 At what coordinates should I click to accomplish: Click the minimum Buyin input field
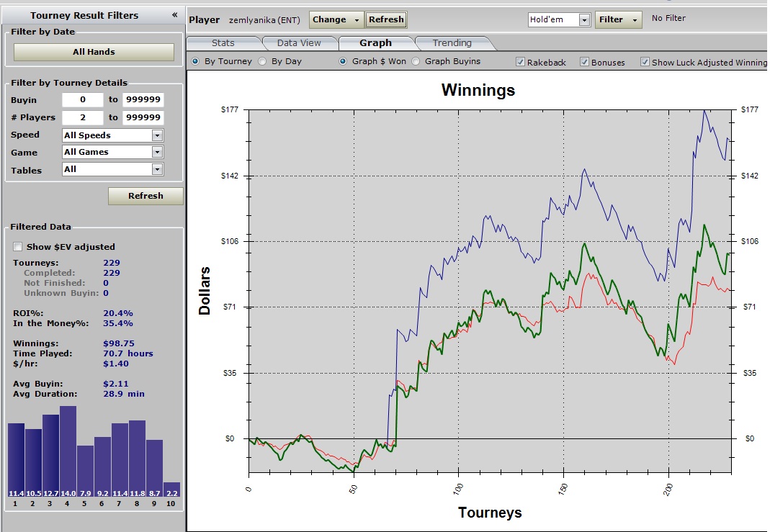point(82,100)
